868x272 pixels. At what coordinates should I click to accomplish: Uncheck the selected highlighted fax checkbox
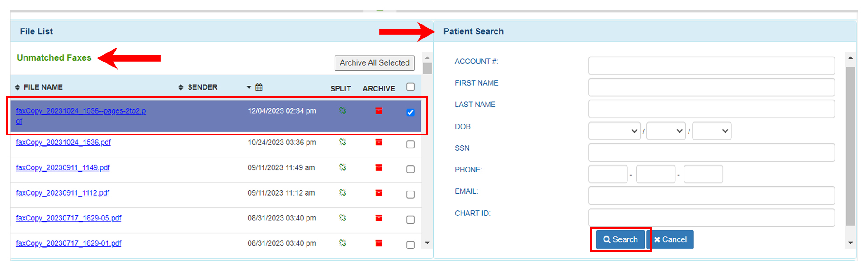tap(410, 112)
